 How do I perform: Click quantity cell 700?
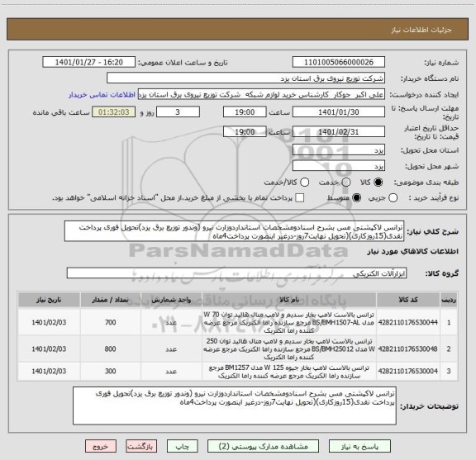pos(110,322)
